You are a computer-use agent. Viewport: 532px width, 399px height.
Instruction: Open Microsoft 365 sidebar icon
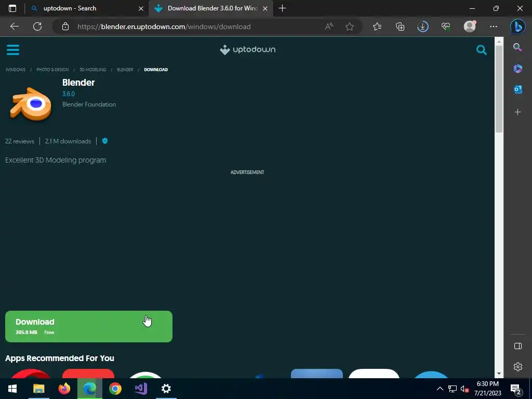tap(518, 69)
